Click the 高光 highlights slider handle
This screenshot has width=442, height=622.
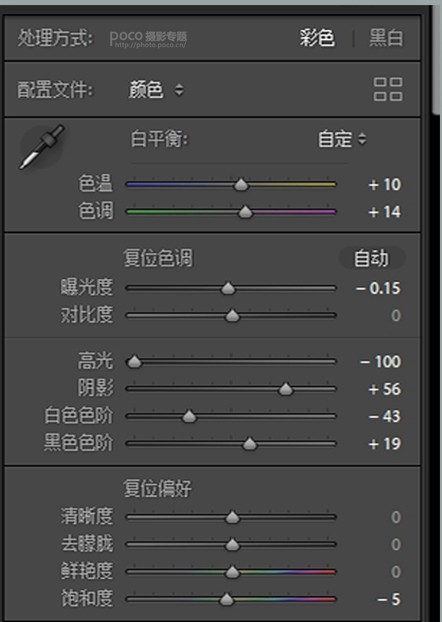(134, 361)
